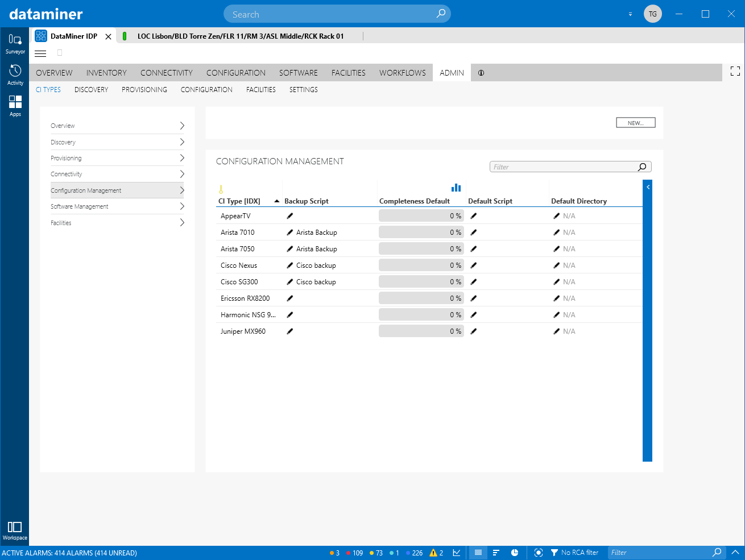Click the magnifier icon in Configuration Management filter
The width and height of the screenshot is (745, 560).
pos(642,167)
